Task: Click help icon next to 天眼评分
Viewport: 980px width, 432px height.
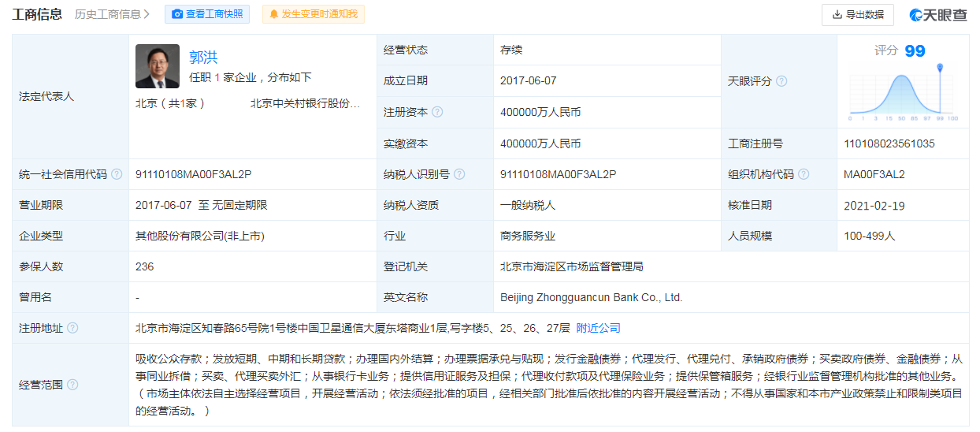Action: coord(781,81)
